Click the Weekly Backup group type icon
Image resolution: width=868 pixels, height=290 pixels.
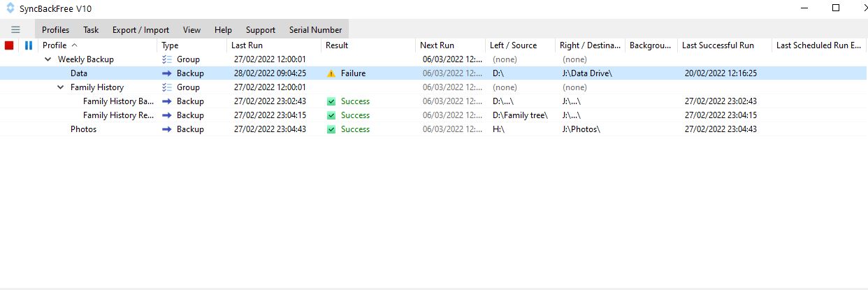tap(167, 59)
